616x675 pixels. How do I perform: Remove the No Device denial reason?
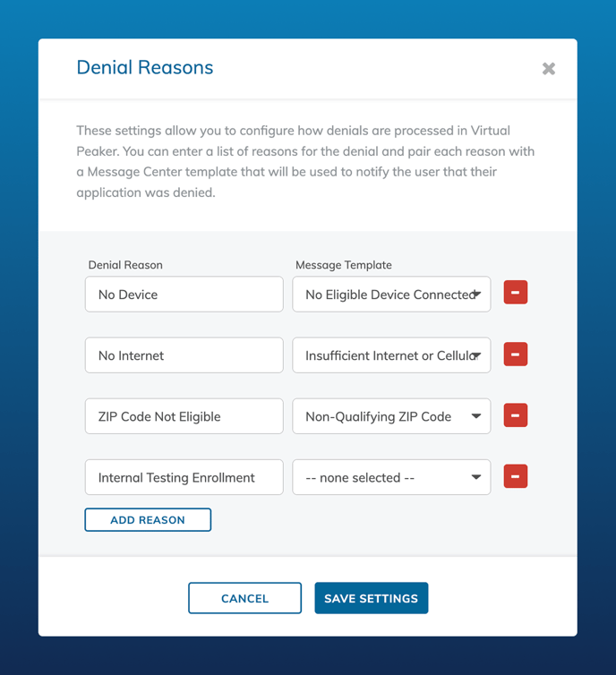[515, 293]
